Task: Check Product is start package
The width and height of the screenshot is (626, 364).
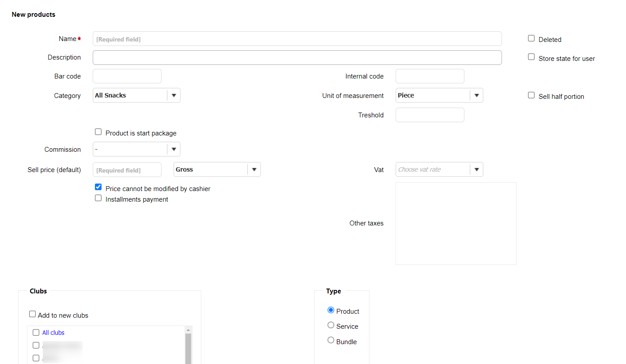Action: [98, 132]
